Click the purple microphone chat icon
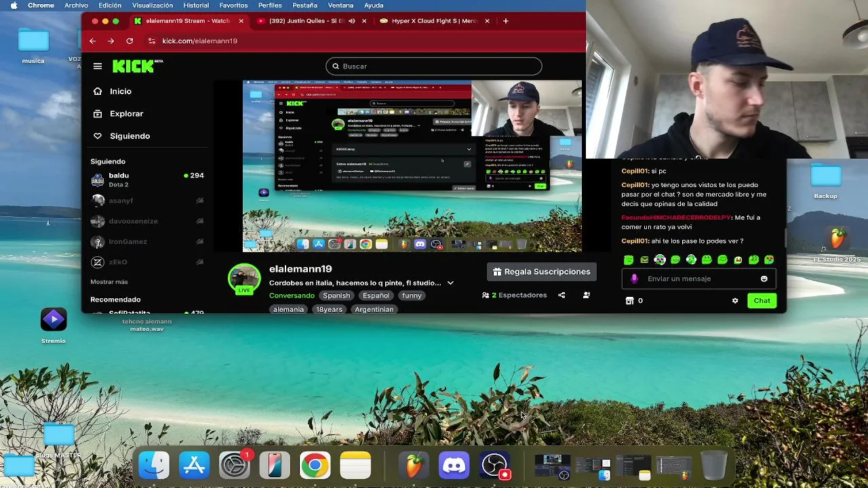The height and width of the screenshot is (488, 868). [x=634, y=279]
